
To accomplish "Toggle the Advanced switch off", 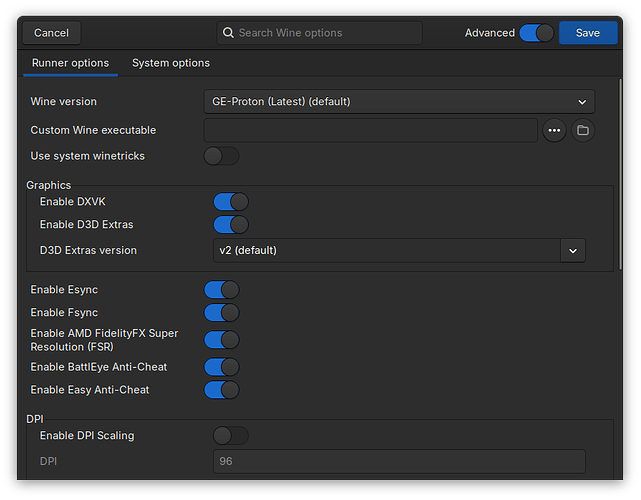I will (536, 33).
